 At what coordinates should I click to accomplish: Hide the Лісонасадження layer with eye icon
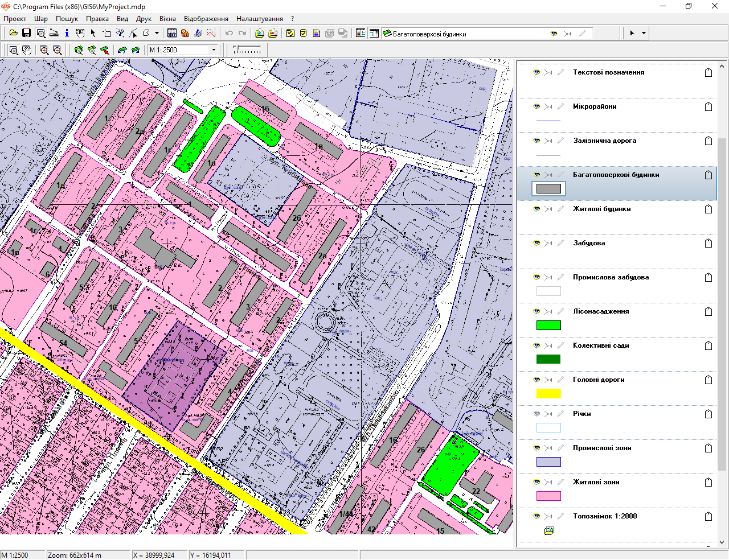click(536, 311)
